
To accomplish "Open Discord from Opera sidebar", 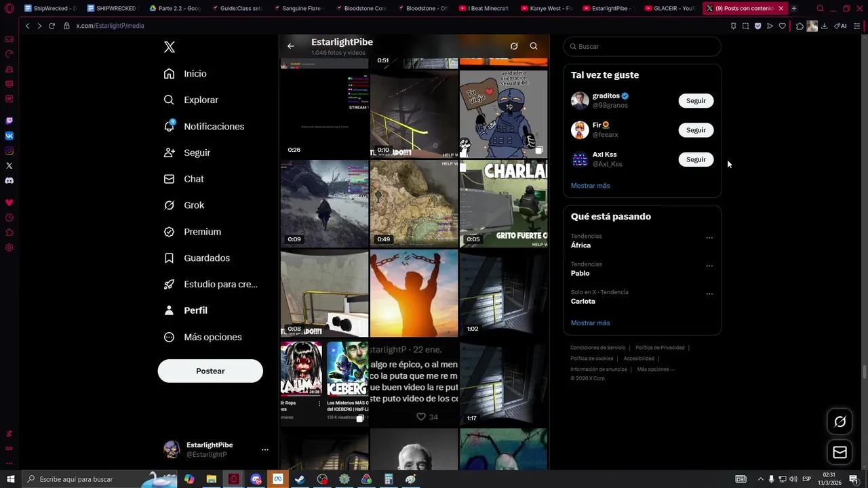I will (x=9, y=180).
